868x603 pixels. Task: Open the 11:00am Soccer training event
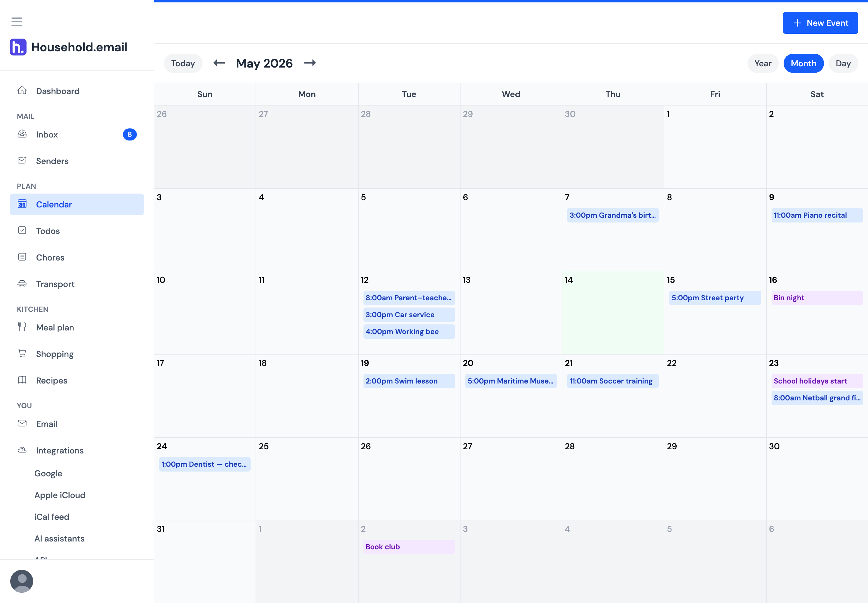(613, 381)
